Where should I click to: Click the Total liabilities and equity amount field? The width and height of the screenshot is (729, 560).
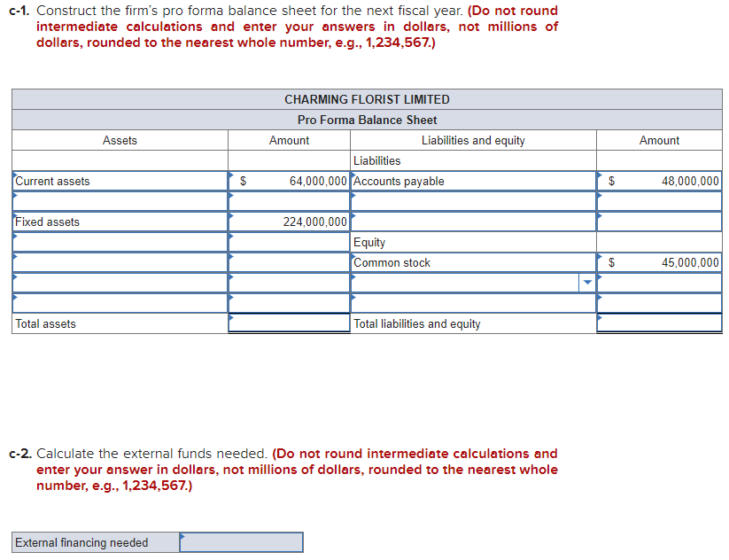coord(659,323)
